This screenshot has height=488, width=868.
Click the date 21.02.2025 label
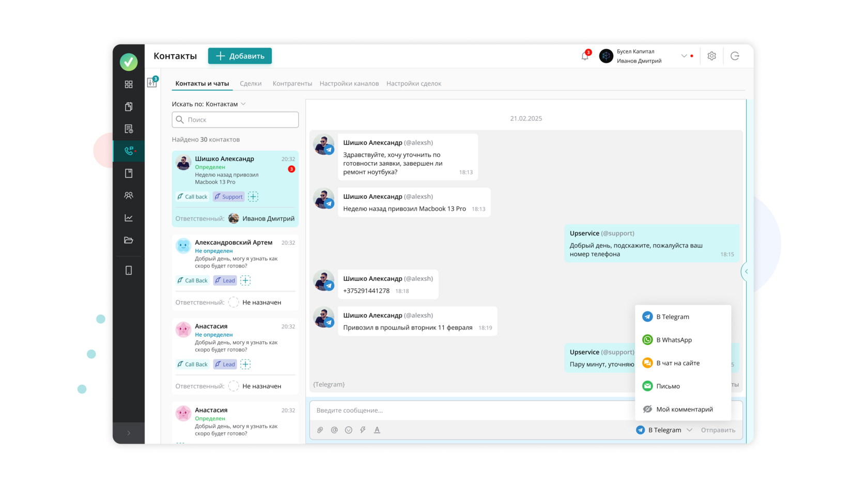(526, 118)
